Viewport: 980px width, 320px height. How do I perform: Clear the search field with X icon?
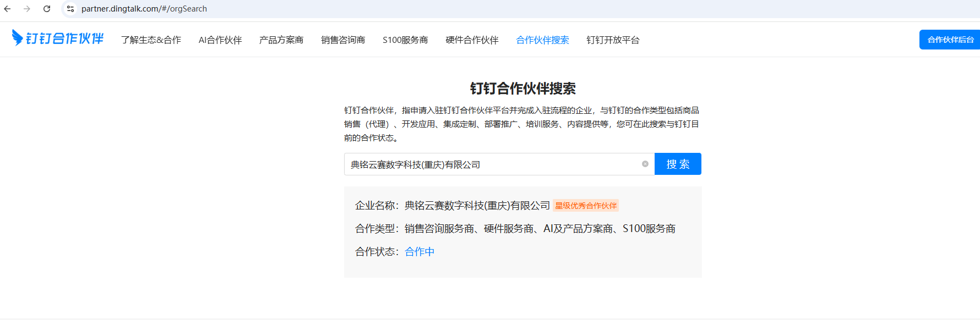tap(645, 164)
